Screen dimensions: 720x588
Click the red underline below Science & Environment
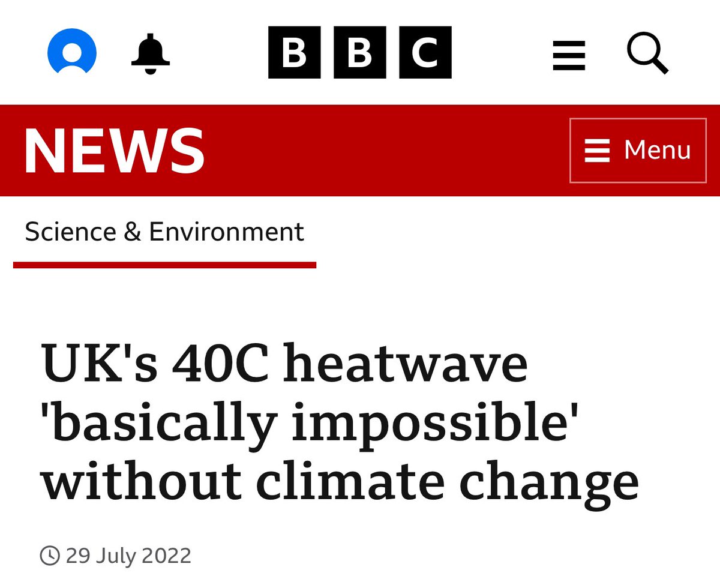(x=164, y=265)
